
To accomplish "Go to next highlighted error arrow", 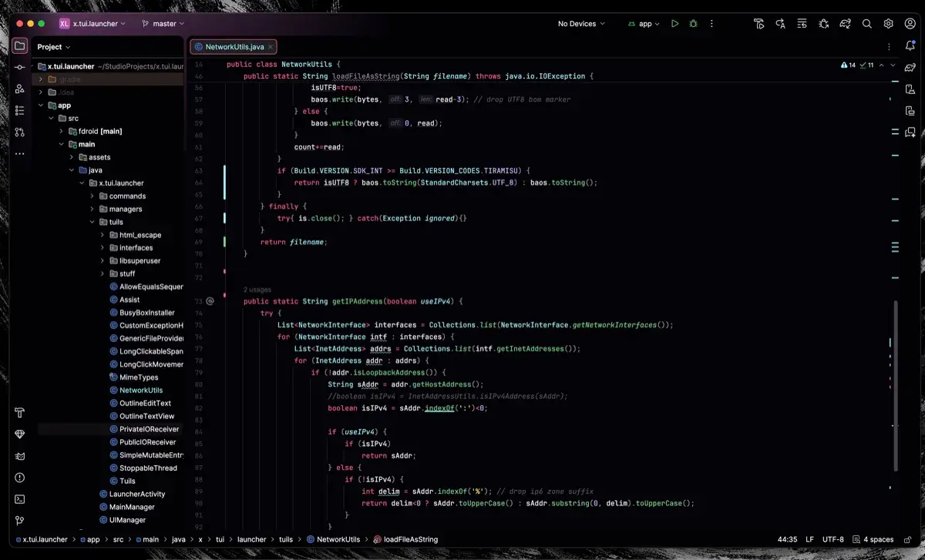I will [x=893, y=65].
